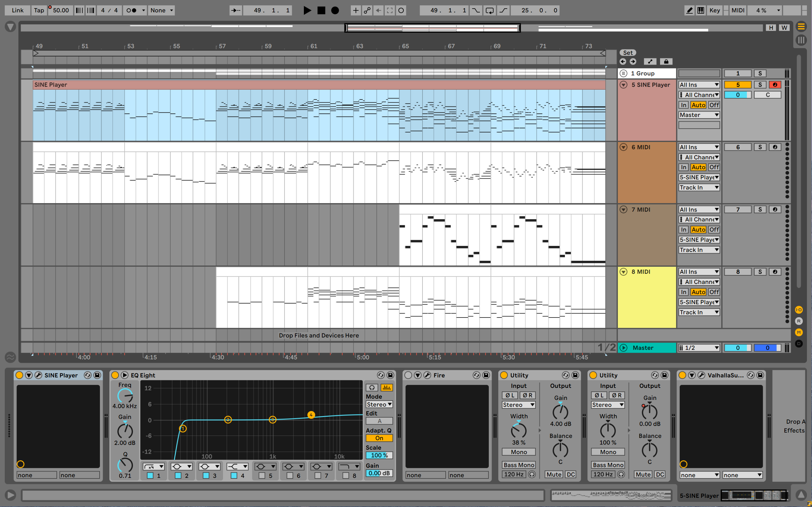812x507 pixels.
Task: Turn off the first Utility device activator
Action: tap(504, 375)
